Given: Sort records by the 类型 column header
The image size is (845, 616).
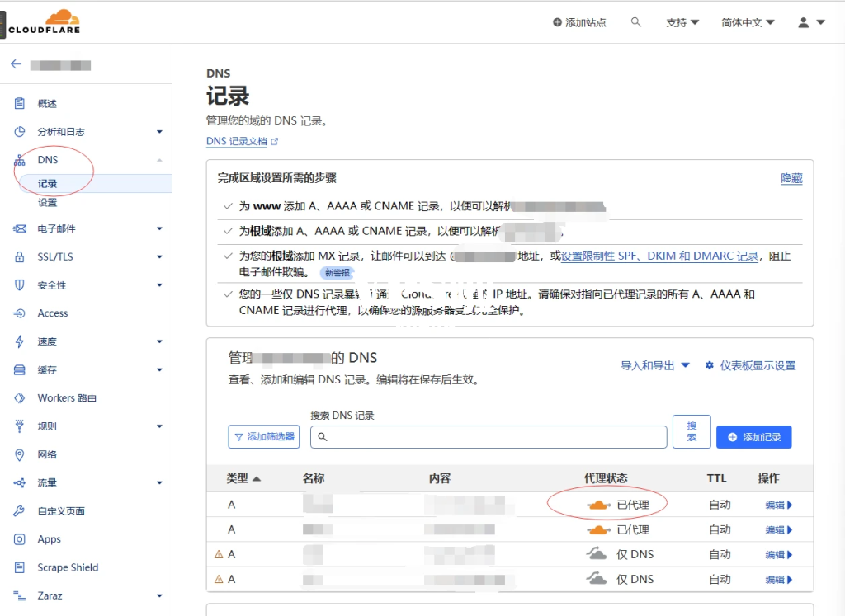Looking at the screenshot, I should click(236, 478).
